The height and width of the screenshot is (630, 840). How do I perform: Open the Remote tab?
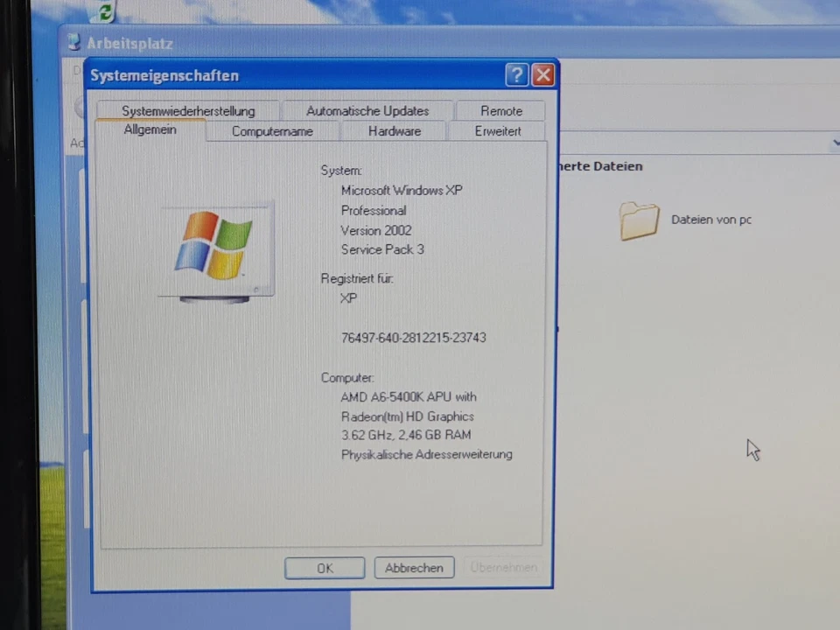point(500,111)
